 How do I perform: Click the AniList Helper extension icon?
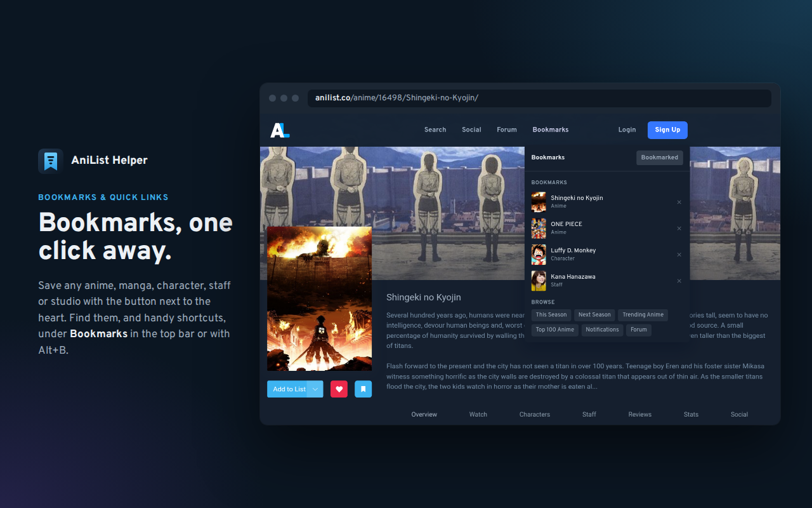(x=51, y=161)
